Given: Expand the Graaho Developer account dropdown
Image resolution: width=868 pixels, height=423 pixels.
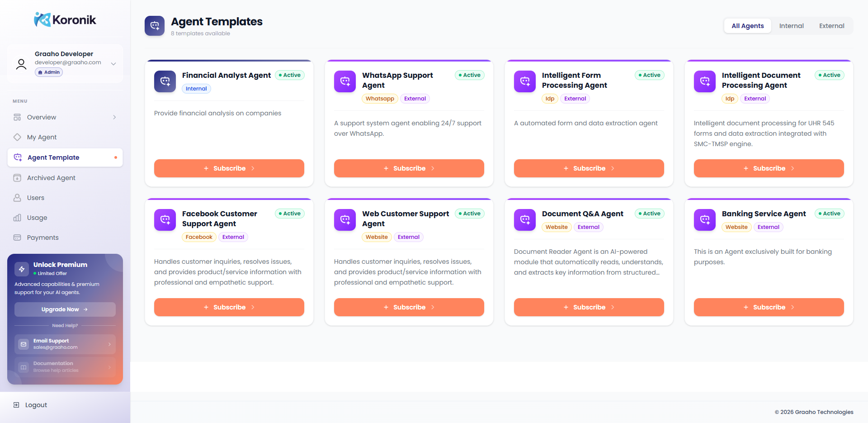Looking at the screenshot, I should [113, 64].
